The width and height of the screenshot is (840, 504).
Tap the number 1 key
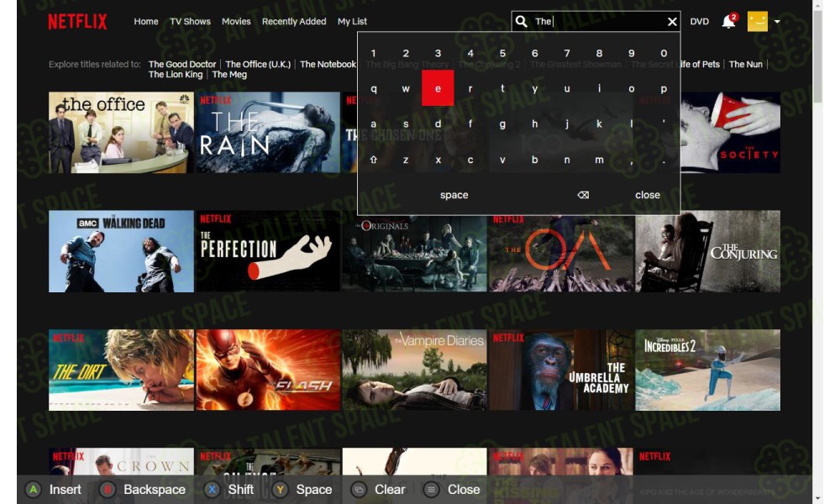374,53
